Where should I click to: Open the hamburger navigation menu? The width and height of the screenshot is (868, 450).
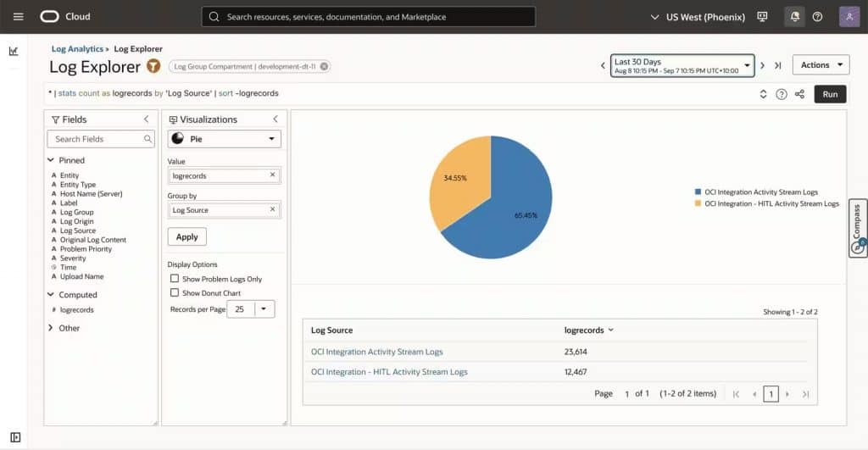click(x=19, y=17)
